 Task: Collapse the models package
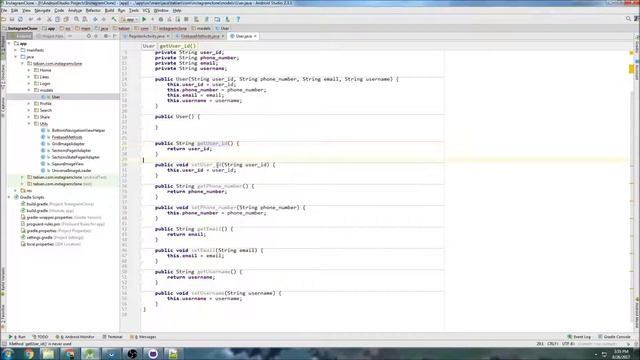[x=29, y=90]
